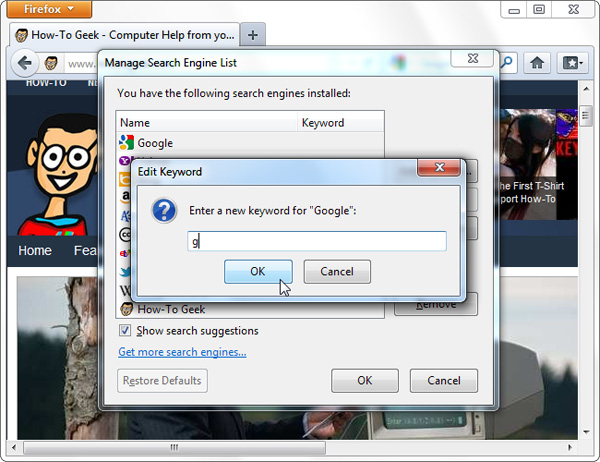Click Restore Defaults button
The width and height of the screenshot is (600, 462).
[162, 380]
